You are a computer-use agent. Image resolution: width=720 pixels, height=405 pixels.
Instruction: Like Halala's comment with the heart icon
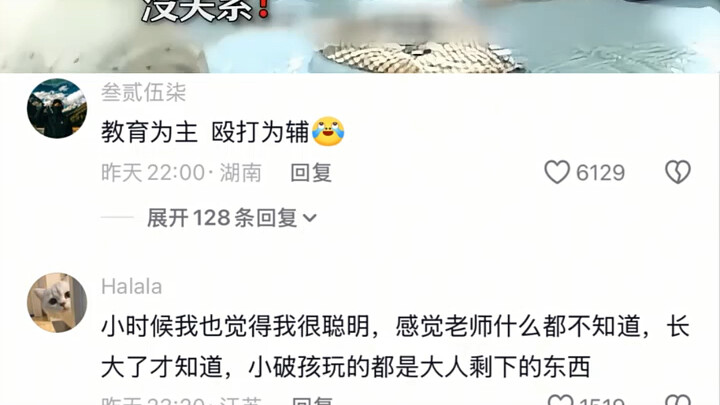561,400
